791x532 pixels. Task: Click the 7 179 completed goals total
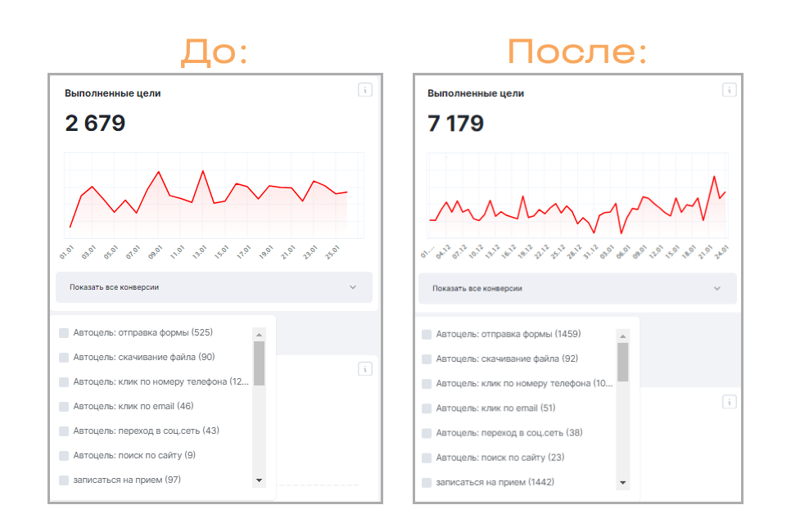point(456,124)
